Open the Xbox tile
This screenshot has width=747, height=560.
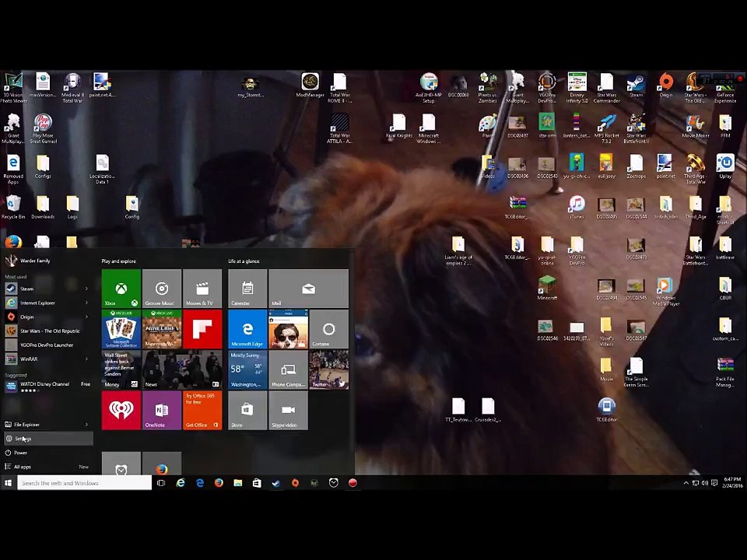(x=121, y=288)
